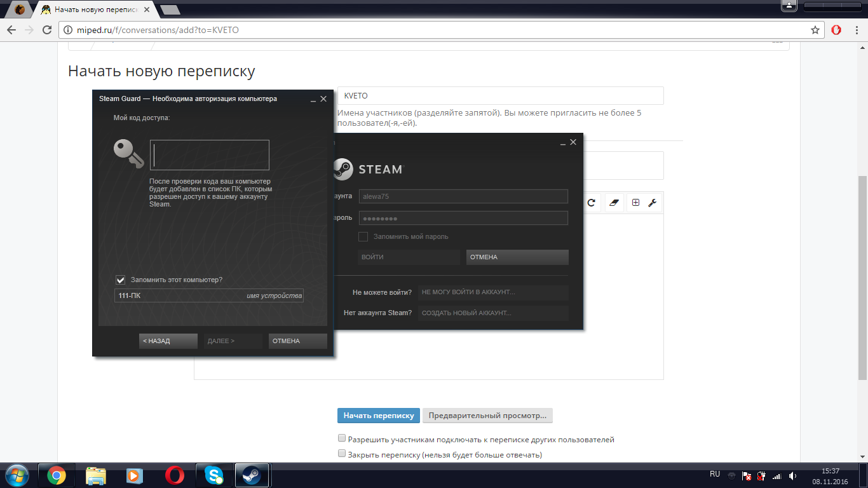
Task: Click the RU language indicator in tray
Action: 715,475
